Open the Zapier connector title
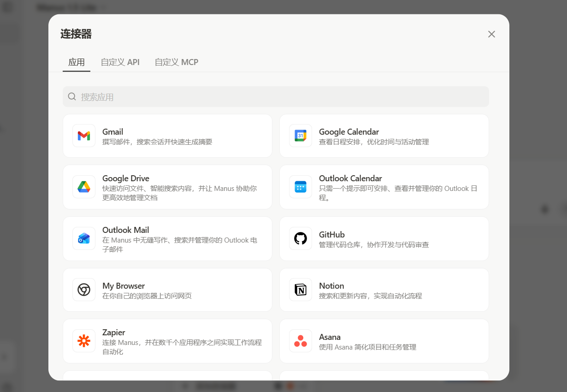 point(114,333)
